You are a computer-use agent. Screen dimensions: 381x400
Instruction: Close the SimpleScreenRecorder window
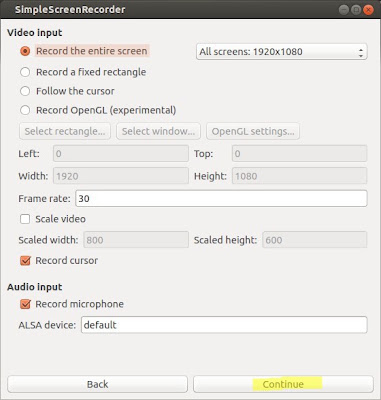pyautogui.click(x=368, y=10)
